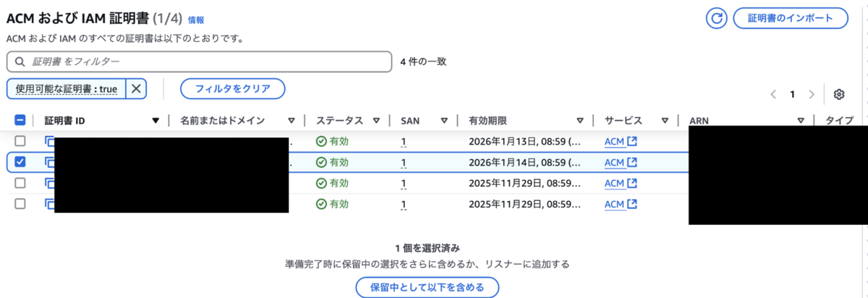Image resolution: width=868 pixels, height=298 pixels.
Task: Sort by ARN column
Action: click(801, 121)
